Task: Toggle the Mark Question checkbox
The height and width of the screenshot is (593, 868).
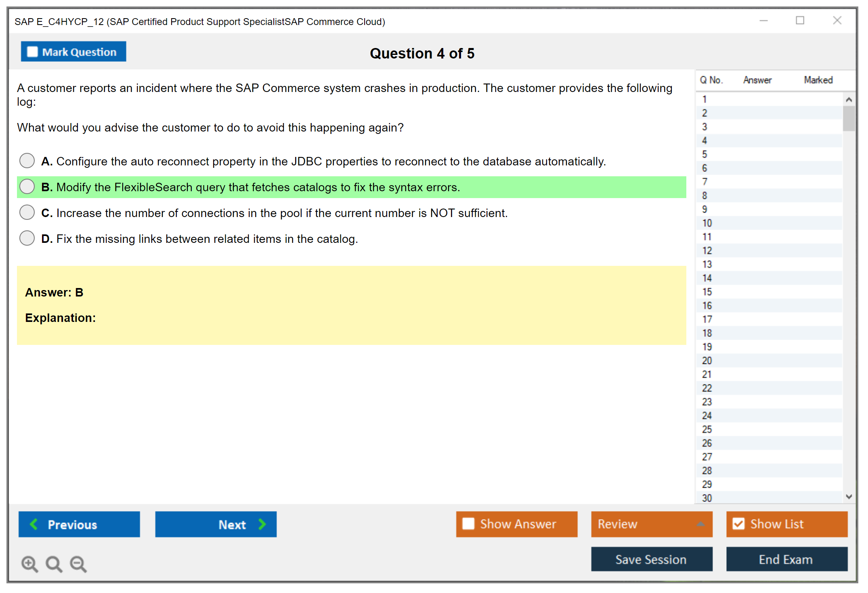Action: [x=32, y=52]
